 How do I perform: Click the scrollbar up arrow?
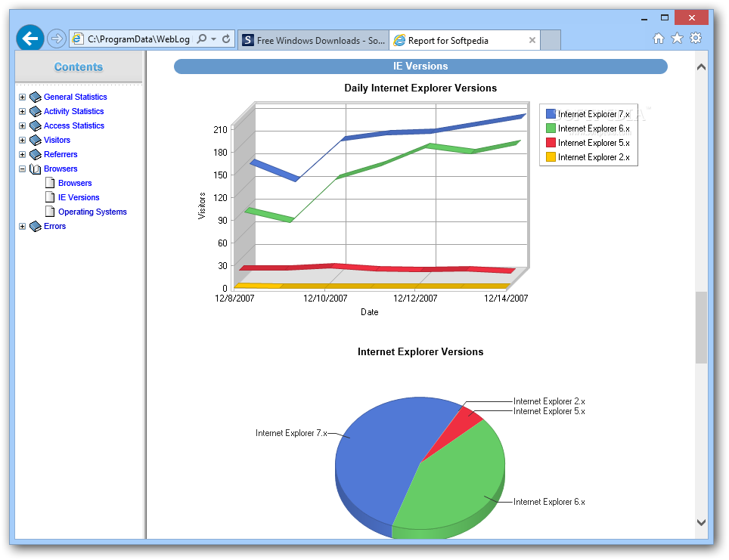701,67
